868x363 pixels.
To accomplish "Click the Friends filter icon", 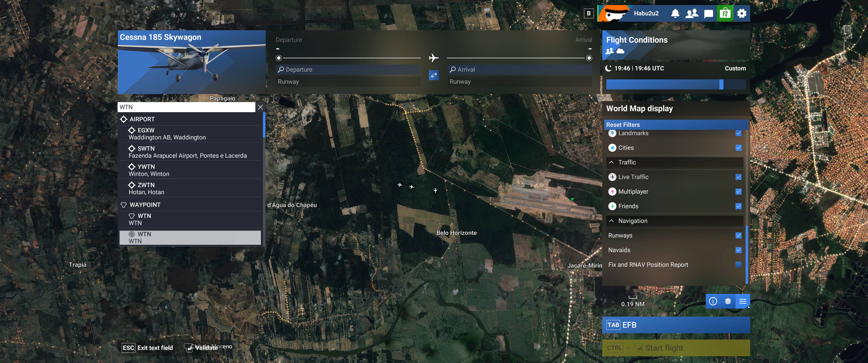I will (x=612, y=206).
